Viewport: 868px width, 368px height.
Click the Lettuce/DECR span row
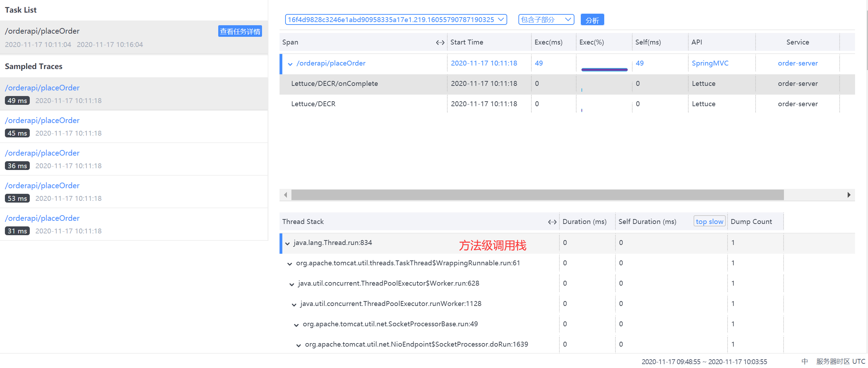(x=567, y=104)
